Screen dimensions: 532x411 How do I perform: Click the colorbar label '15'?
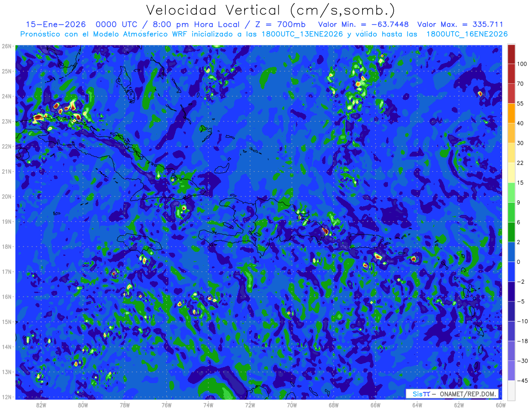pyautogui.click(x=520, y=183)
